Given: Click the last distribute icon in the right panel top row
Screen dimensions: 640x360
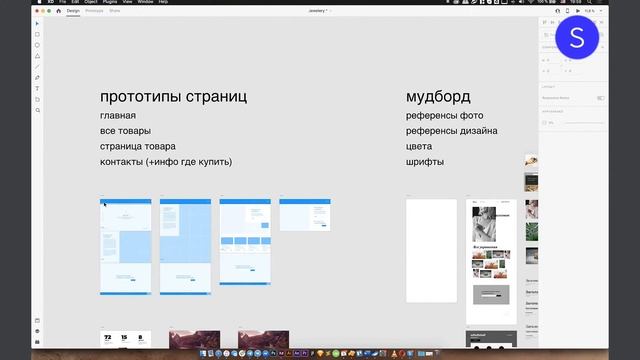Looking at the screenshot, I should pyautogui.click(x=602, y=22).
